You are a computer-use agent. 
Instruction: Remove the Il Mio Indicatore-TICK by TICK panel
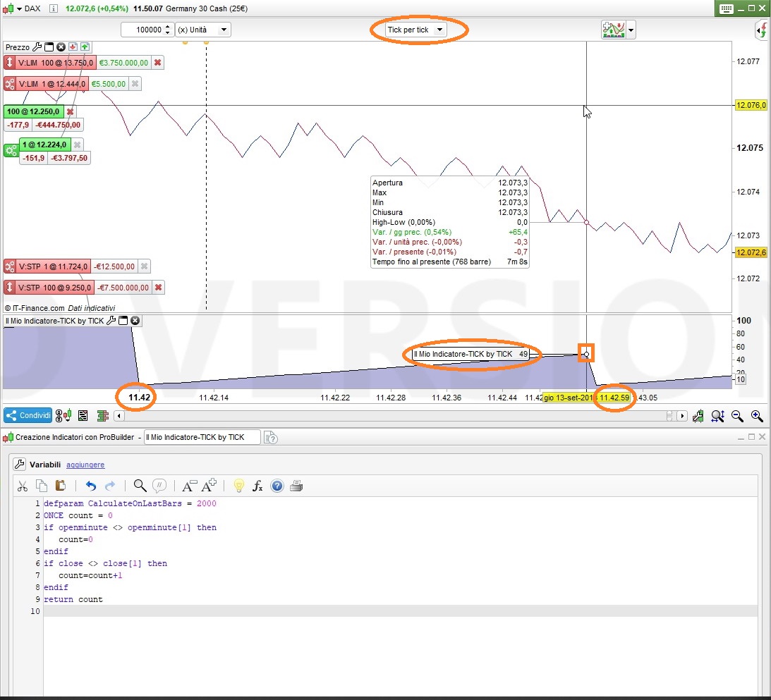[x=135, y=320]
